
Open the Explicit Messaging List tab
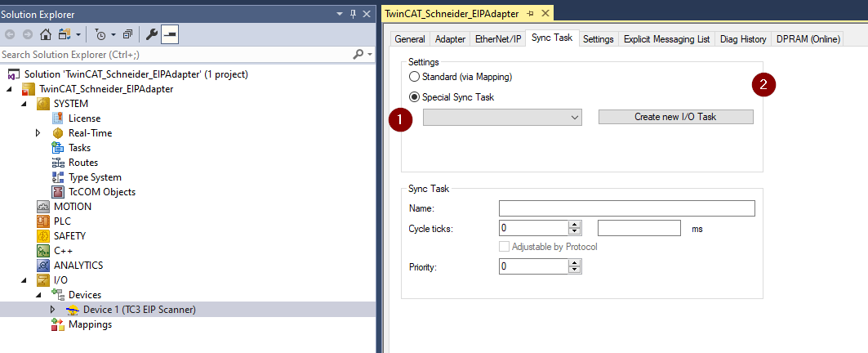tap(666, 38)
